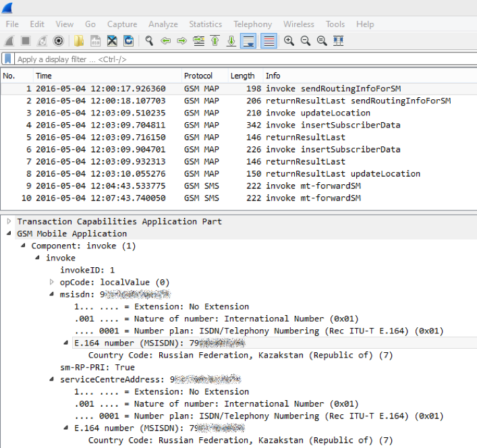Jump to the last packet icon
Screen dimensions: 477x448
pyautogui.click(x=231, y=40)
